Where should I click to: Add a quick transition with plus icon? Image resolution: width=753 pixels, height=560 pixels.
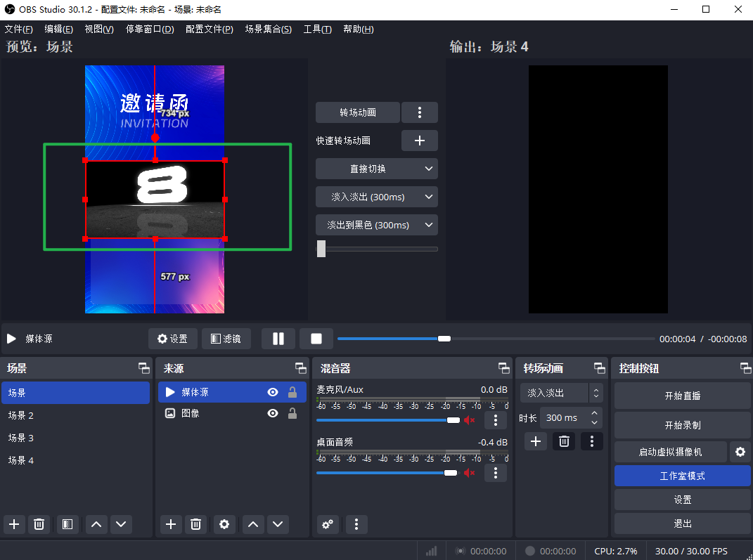419,141
